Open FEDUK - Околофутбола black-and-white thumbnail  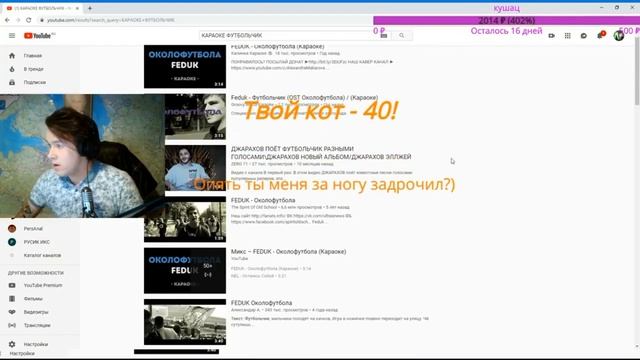185,219
